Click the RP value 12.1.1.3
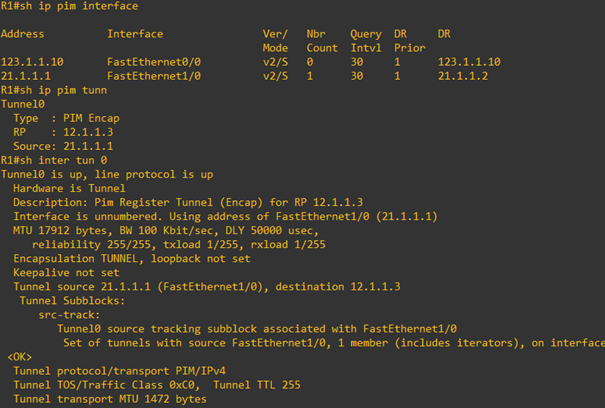The width and height of the screenshot is (605, 408). tap(88, 132)
